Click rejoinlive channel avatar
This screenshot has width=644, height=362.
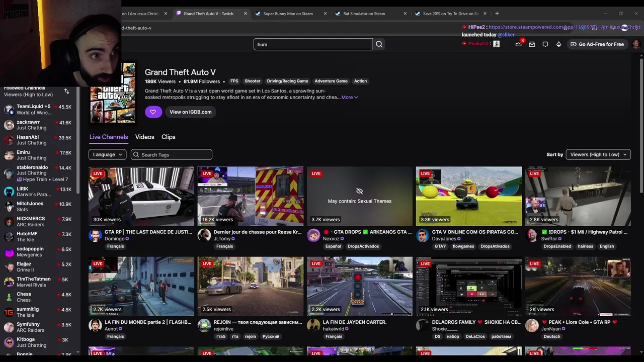(204, 325)
